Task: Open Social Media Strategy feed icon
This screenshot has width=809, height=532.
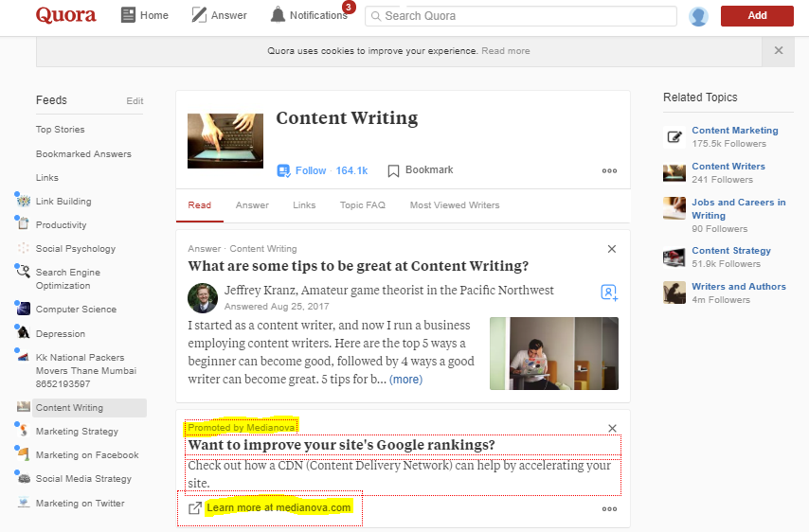Action: (23, 477)
